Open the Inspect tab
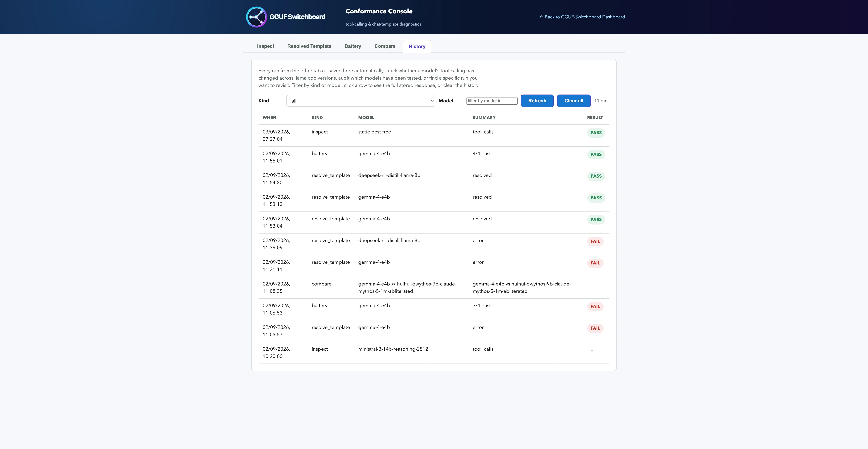The width and height of the screenshot is (868, 449). coord(265,46)
